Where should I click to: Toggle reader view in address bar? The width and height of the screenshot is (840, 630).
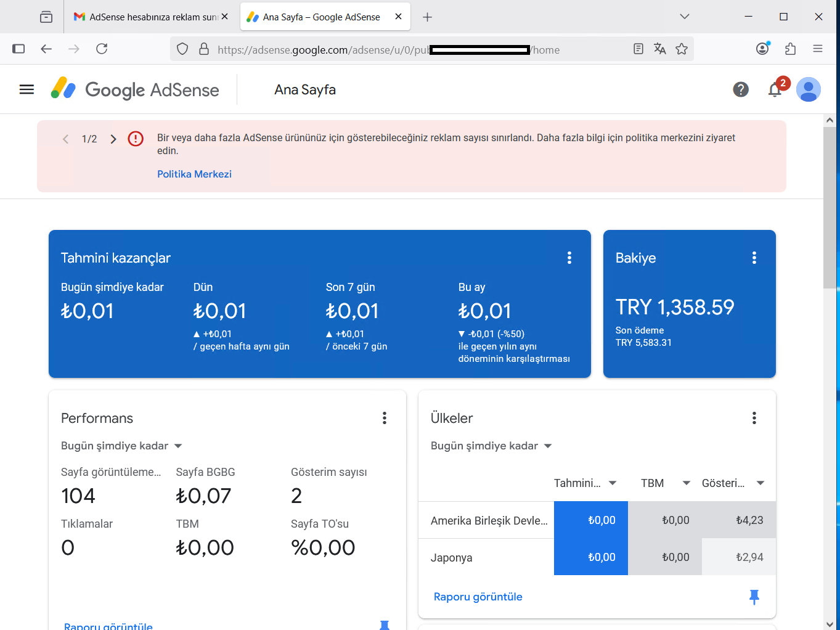tap(638, 49)
